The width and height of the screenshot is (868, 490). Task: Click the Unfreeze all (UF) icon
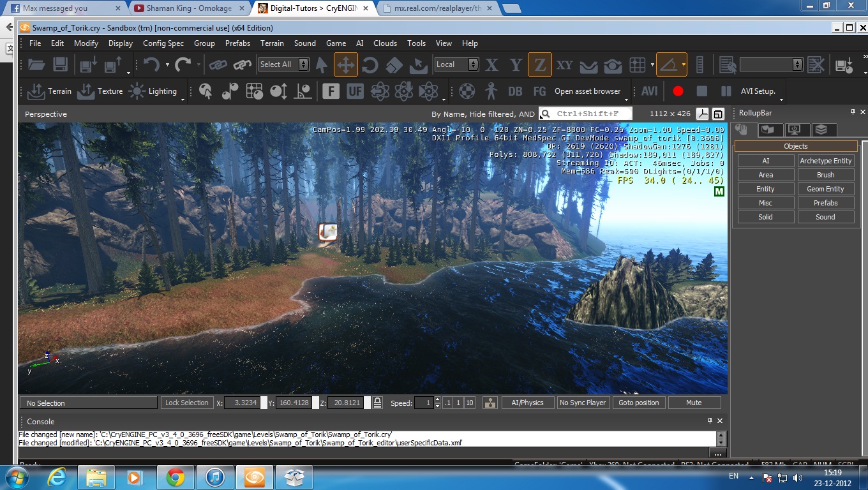tap(355, 91)
